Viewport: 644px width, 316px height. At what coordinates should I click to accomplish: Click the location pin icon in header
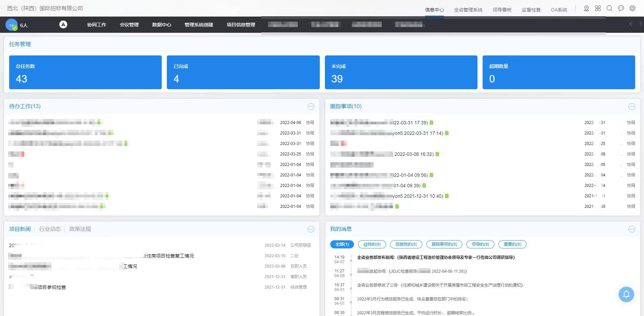[586, 8]
